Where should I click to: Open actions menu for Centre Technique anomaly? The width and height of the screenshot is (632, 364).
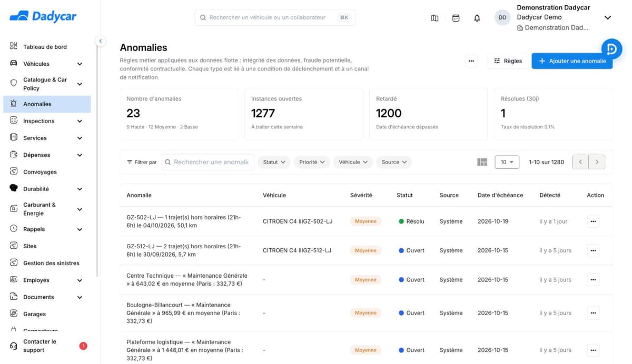coord(593,280)
